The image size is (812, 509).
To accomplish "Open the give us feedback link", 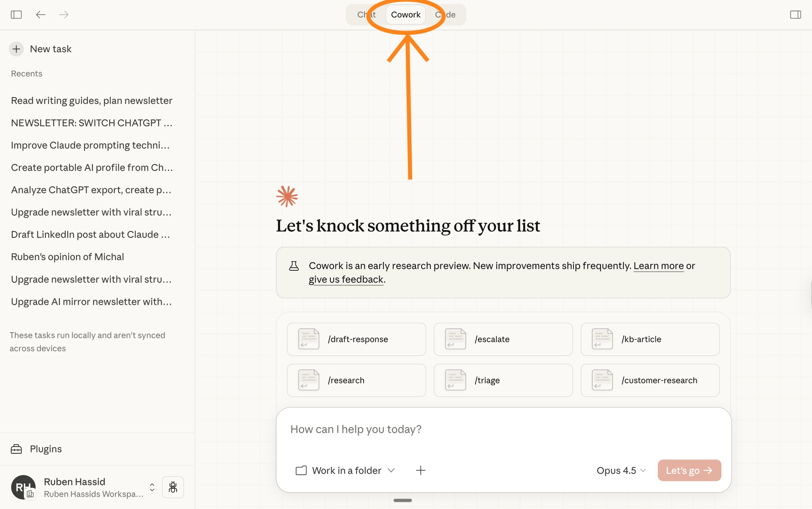I will coord(346,279).
